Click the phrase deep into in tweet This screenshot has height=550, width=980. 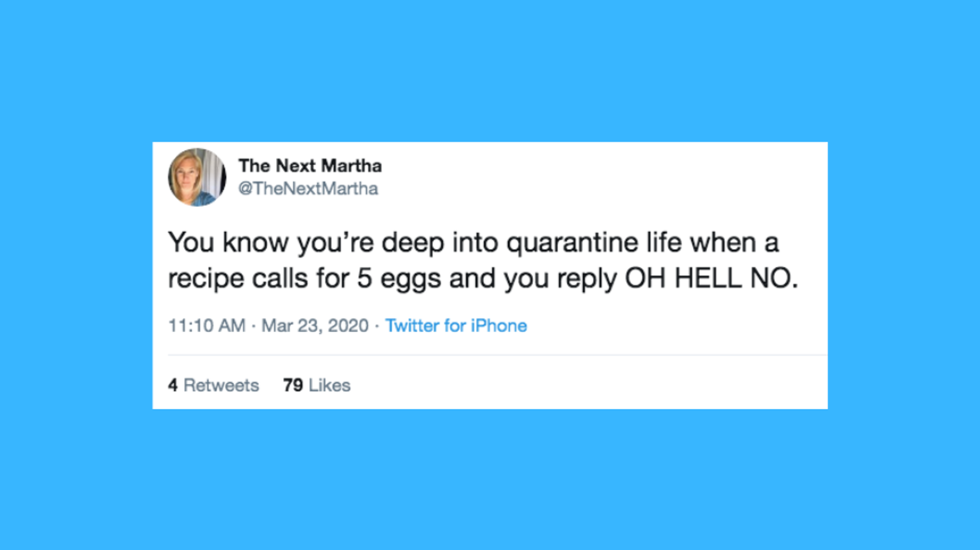(x=440, y=243)
